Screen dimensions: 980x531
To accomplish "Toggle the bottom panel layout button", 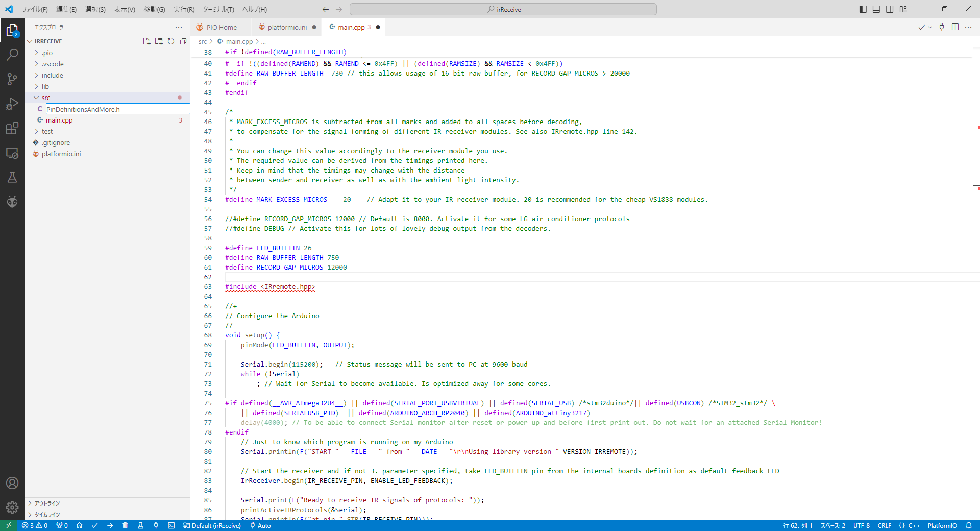I will 876,9.
